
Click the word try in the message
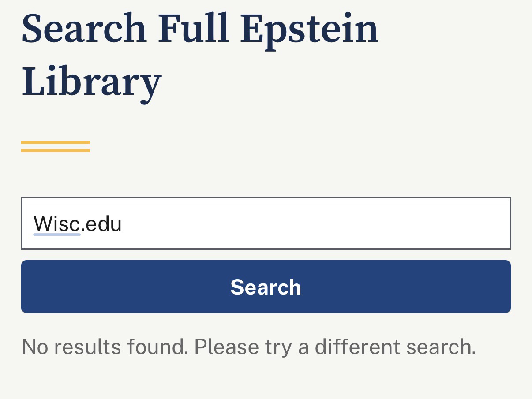click(x=278, y=347)
